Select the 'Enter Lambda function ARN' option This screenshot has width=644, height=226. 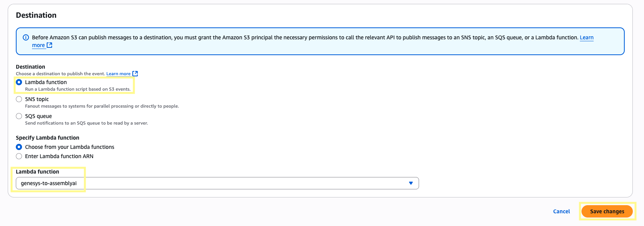tap(19, 156)
